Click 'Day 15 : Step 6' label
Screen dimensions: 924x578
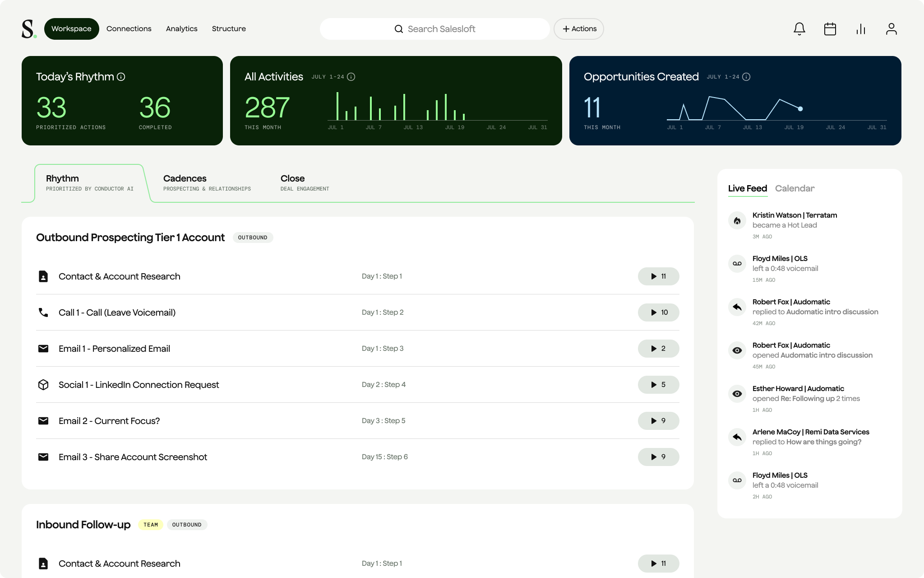[x=385, y=457]
